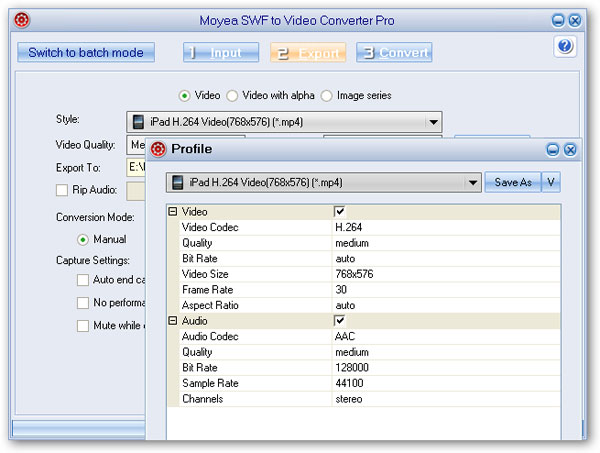Click the Export To path field
The width and height of the screenshot is (600, 453).
(136, 168)
